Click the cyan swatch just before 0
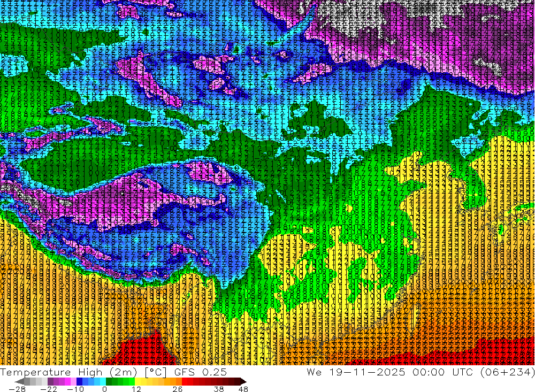This screenshot has height=392, width=535. [x=103, y=381]
